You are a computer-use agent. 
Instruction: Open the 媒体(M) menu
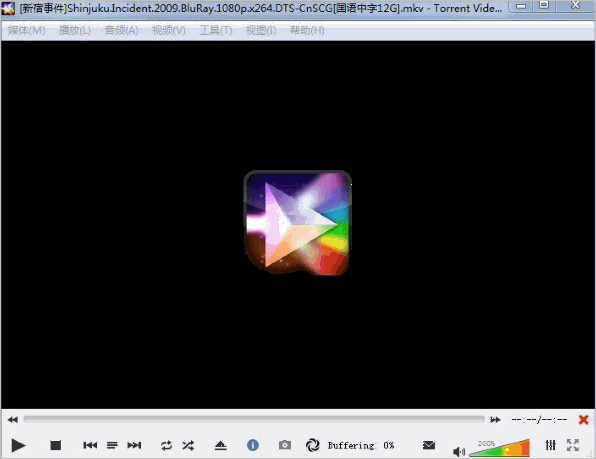tap(27, 30)
